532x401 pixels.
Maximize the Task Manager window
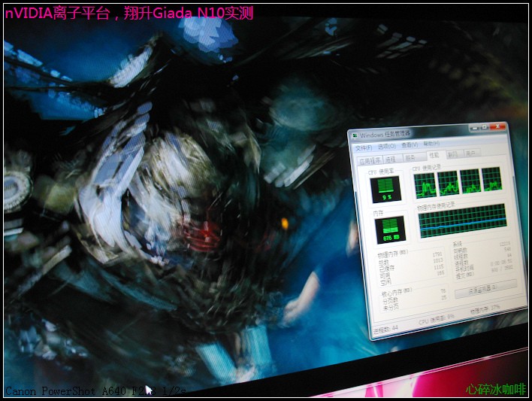click(485, 127)
